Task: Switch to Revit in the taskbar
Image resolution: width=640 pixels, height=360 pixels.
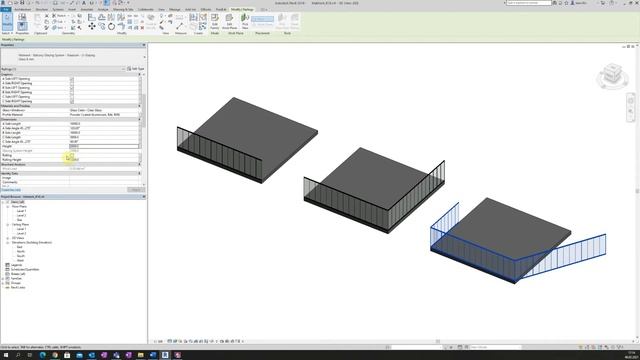Action: [165, 355]
